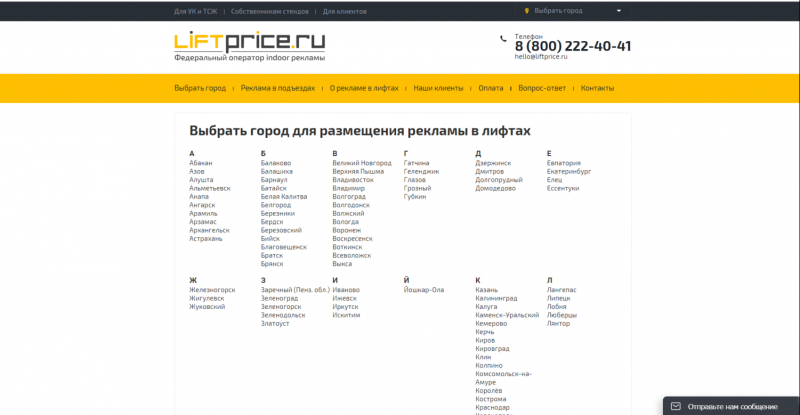Select city Домодедово
The width and height of the screenshot is (800, 415).
click(x=495, y=188)
